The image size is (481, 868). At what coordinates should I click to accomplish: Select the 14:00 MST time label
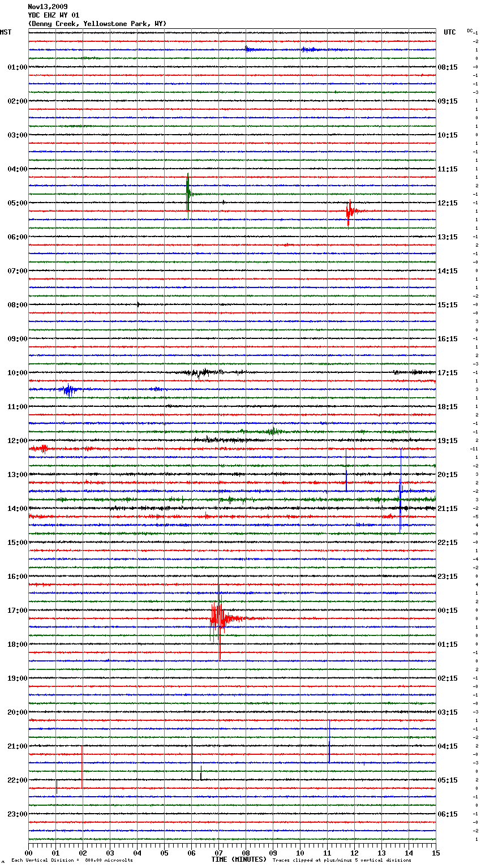(17, 509)
